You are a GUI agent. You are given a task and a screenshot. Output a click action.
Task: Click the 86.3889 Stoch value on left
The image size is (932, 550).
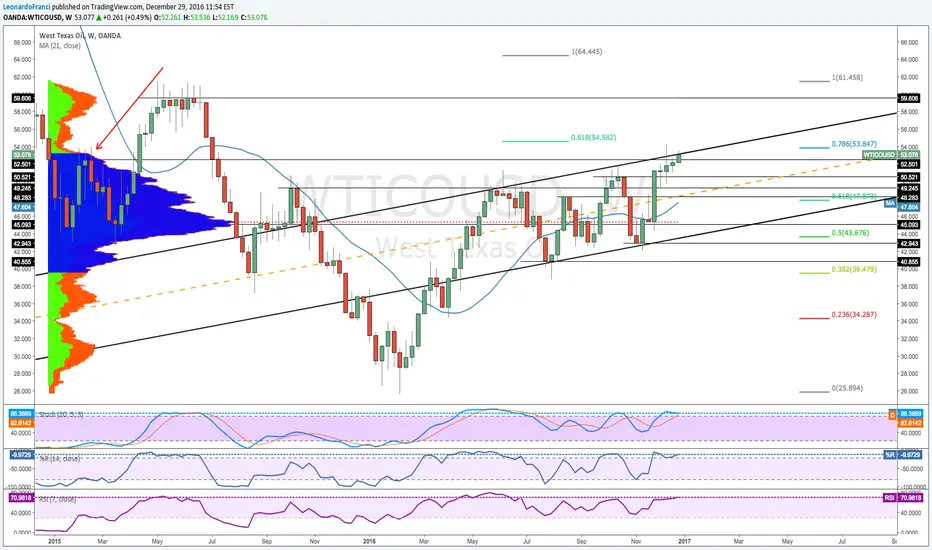point(20,413)
